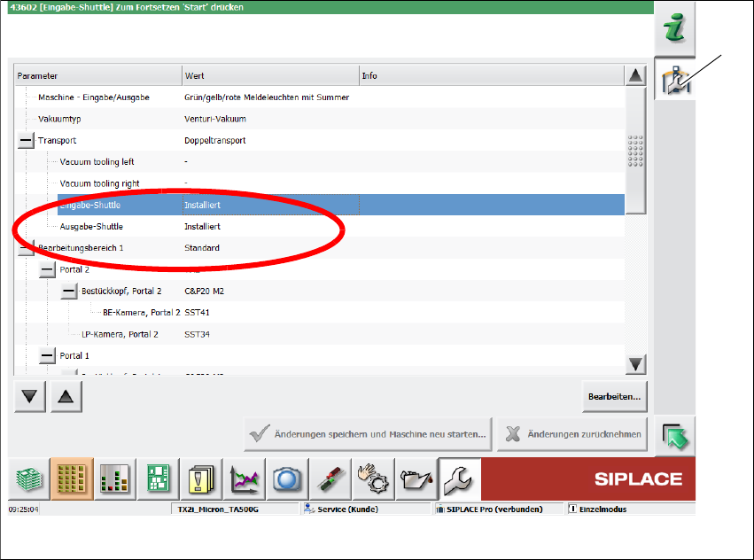
Task: Click the Doppeltransport value
Action: coord(215,141)
